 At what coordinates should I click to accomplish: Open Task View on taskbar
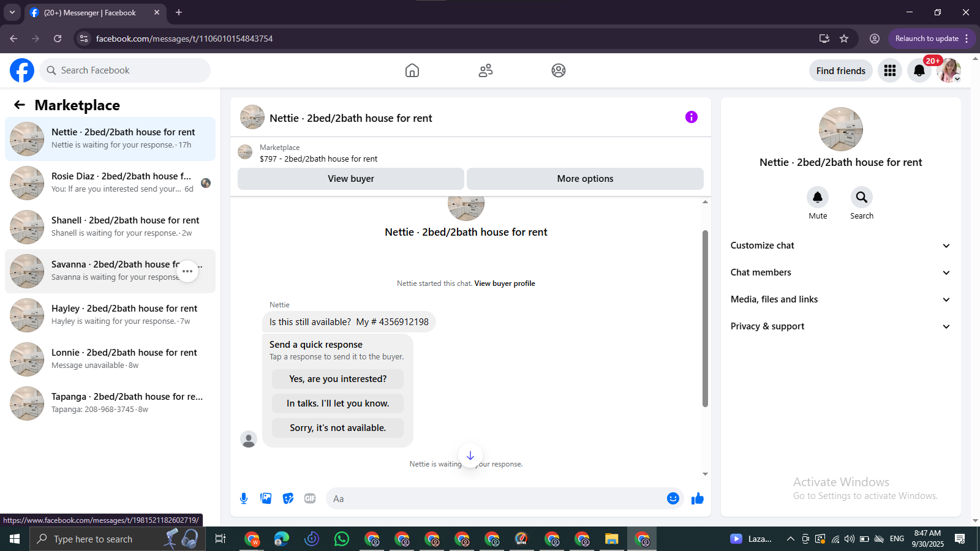[x=221, y=539]
